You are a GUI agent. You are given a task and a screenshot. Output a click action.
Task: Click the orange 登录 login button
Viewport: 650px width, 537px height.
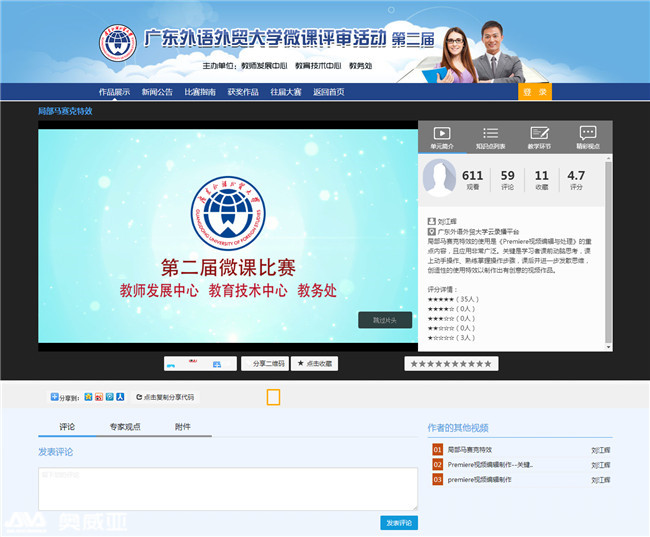point(535,92)
